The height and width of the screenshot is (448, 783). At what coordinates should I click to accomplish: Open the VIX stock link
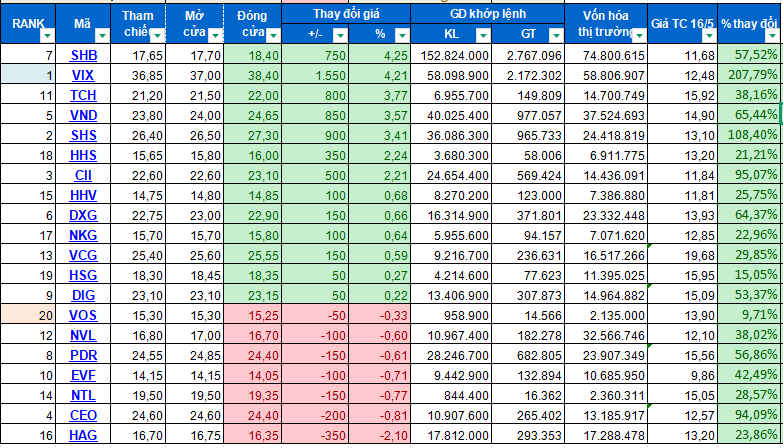coord(83,75)
